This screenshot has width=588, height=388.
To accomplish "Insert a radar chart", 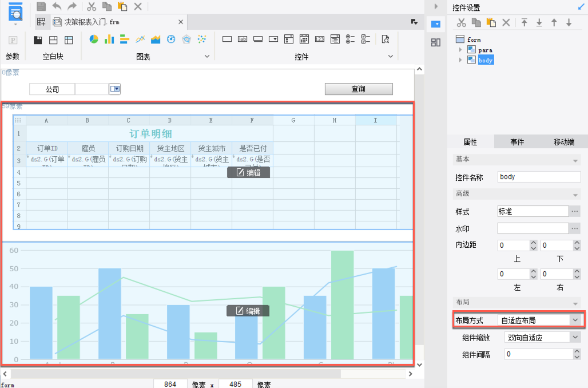I will (186, 39).
